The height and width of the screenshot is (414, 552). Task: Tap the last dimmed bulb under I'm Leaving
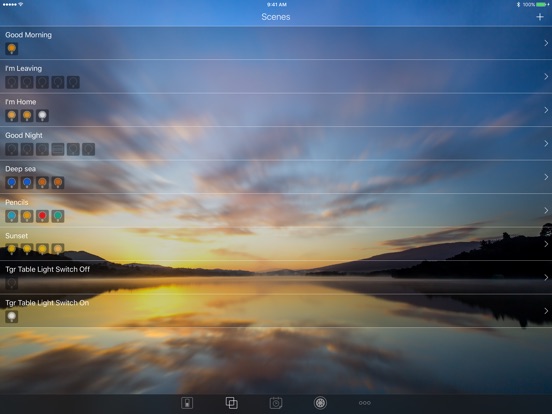pos(73,82)
